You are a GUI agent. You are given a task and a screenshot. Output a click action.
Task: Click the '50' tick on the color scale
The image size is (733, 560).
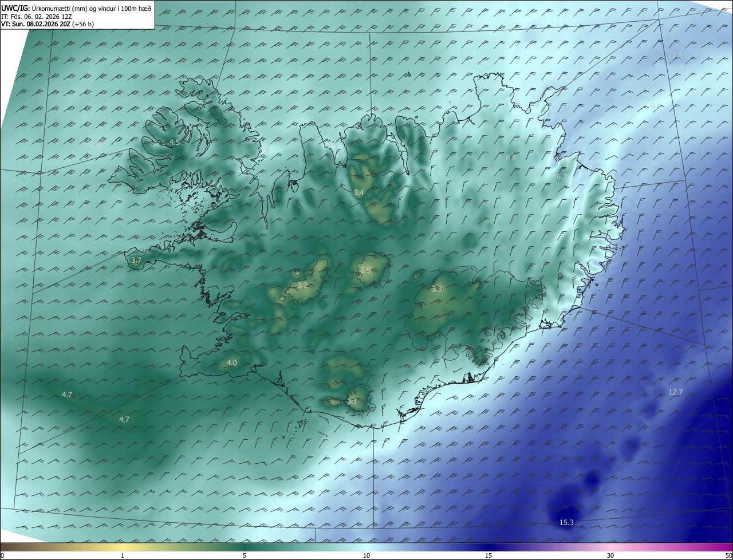(x=728, y=555)
